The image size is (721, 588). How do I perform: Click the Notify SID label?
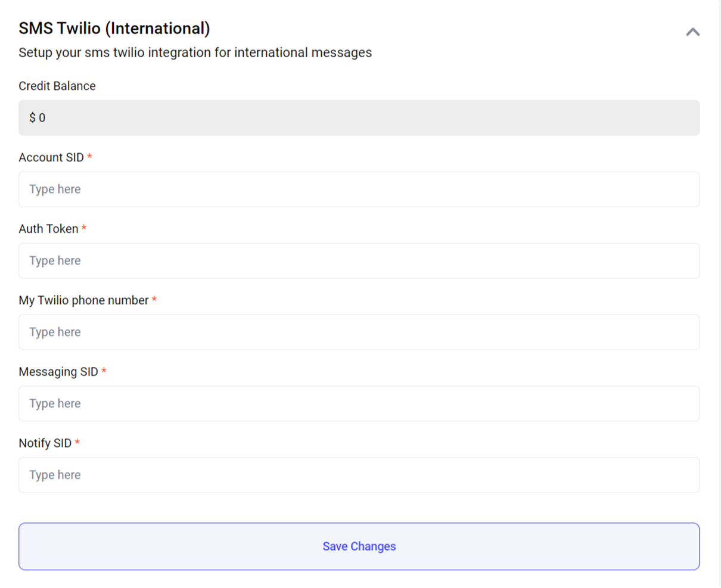point(45,443)
